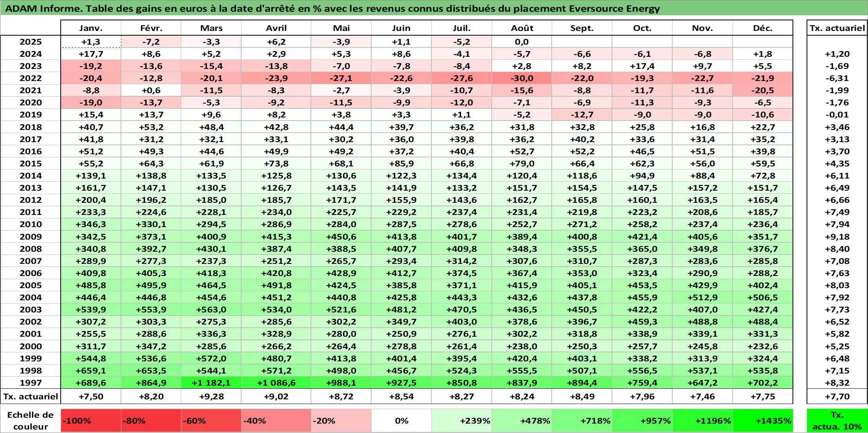Click the '+9,28' Tx. actuariel value under Mars
Screen dimensions: 868x433
211,397
